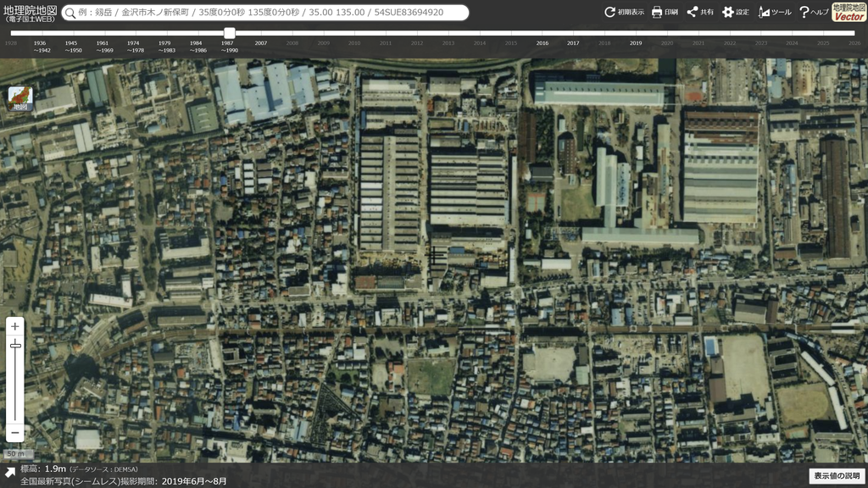Select the 1974~1978 photo period

tap(134, 47)
